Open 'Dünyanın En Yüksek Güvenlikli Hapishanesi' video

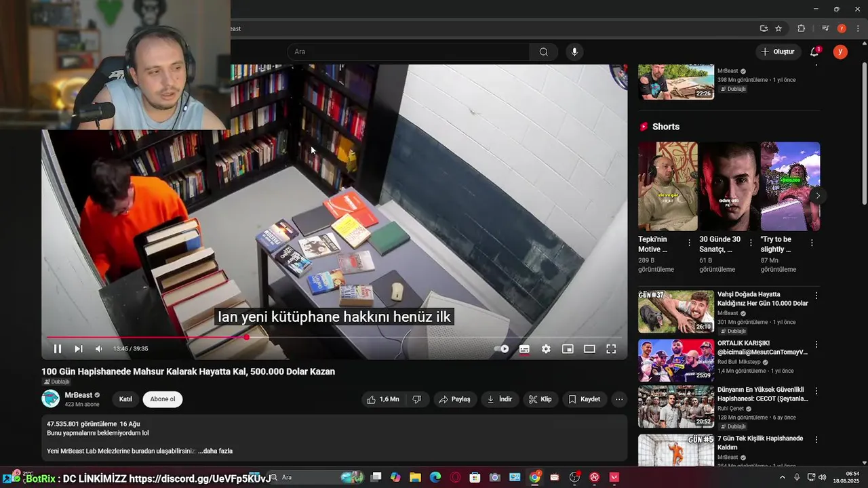(x=762, y=394)
